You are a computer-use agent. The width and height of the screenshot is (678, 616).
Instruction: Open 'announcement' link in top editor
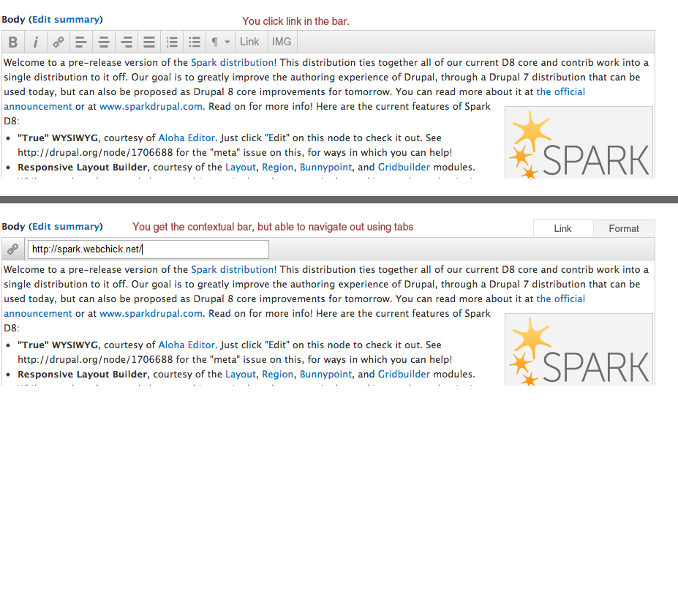click(38, 106)
